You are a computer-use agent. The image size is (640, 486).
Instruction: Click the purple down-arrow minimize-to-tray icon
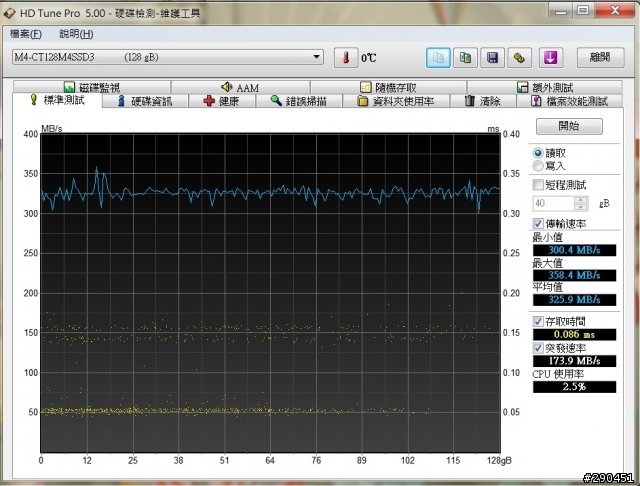pos(551,58)
